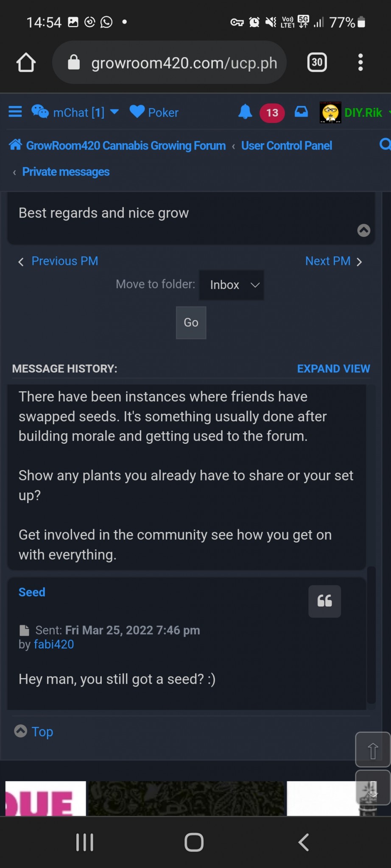The image size is (391, 868).
Task: Open the private messages inbox tray icon
Action: [301, 112]
